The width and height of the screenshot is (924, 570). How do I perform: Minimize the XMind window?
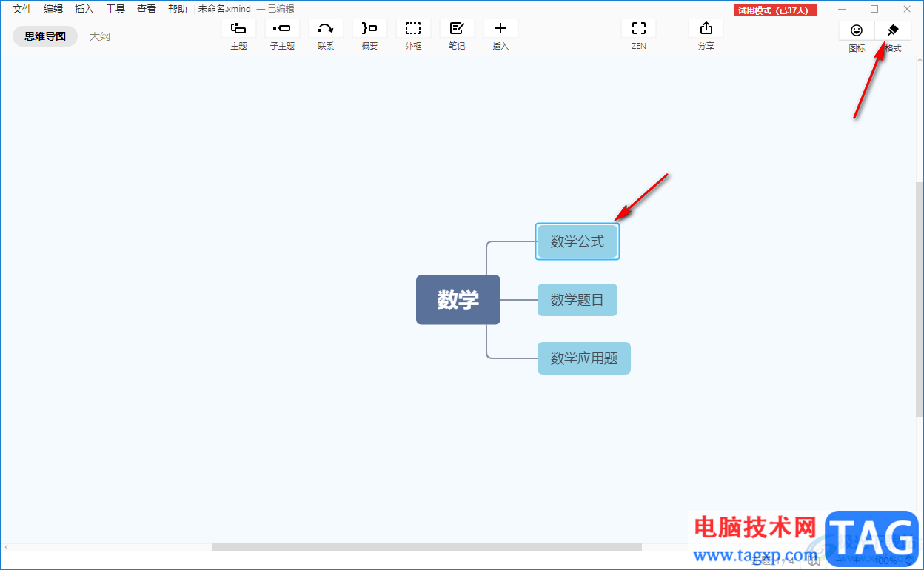842,9
